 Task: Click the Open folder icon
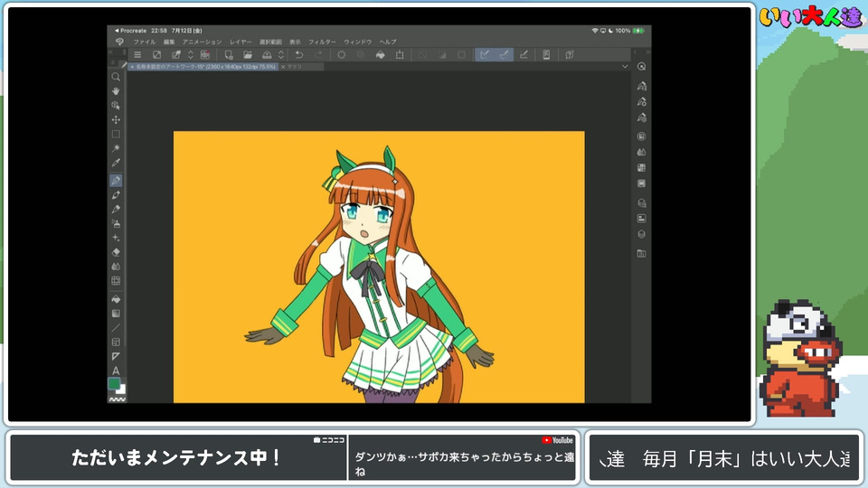coord(248,55)
